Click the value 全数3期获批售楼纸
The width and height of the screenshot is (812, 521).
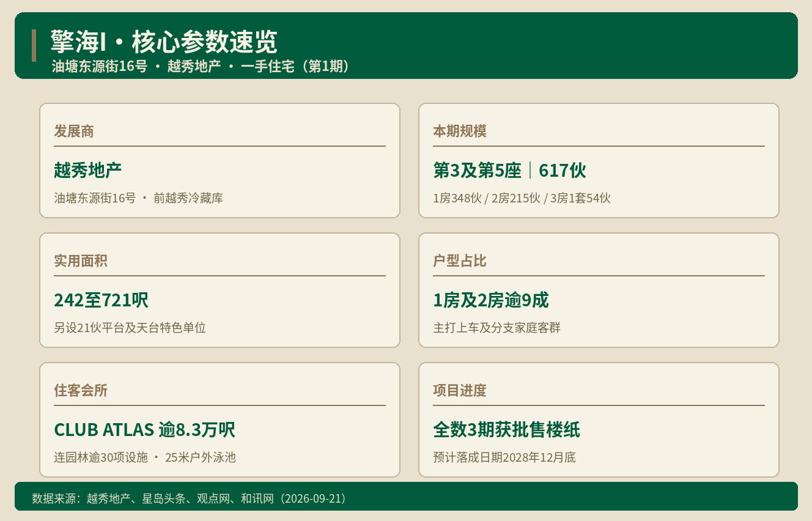[x=506, y=430]
